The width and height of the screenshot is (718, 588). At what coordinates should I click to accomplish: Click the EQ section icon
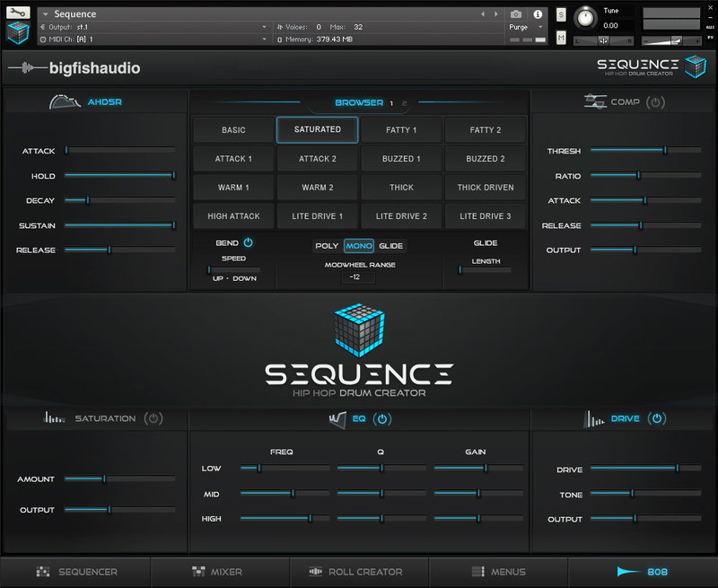(x=337, y=418)
